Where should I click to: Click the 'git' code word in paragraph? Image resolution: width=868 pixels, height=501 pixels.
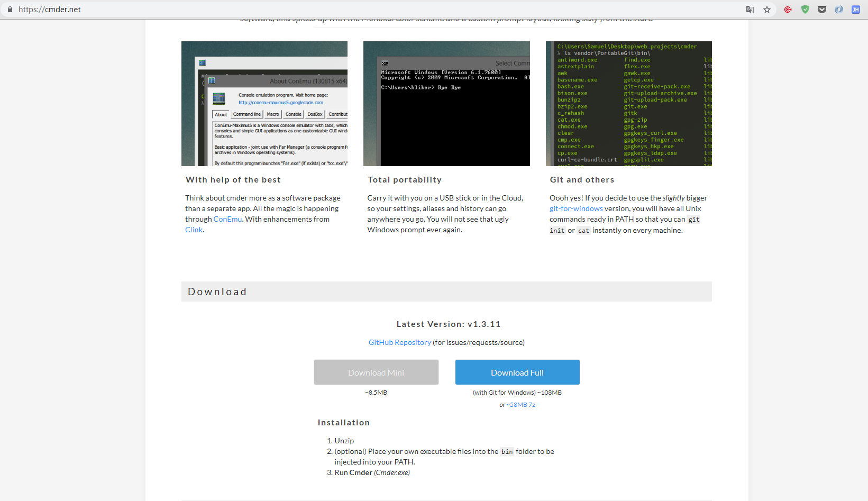[x=694, y=220]
